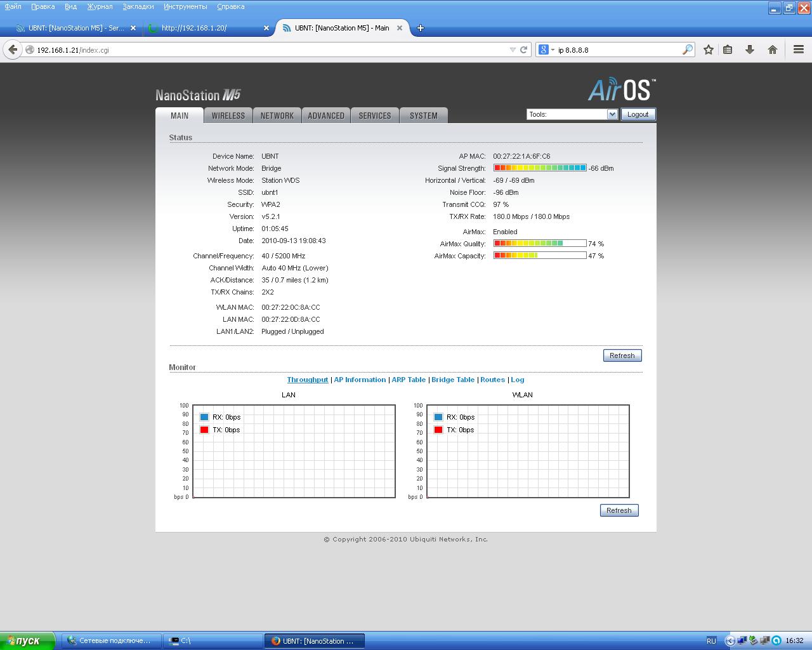812x650 pixels.
Task: Open the Правка menu
Action: (x=43, y=6)
